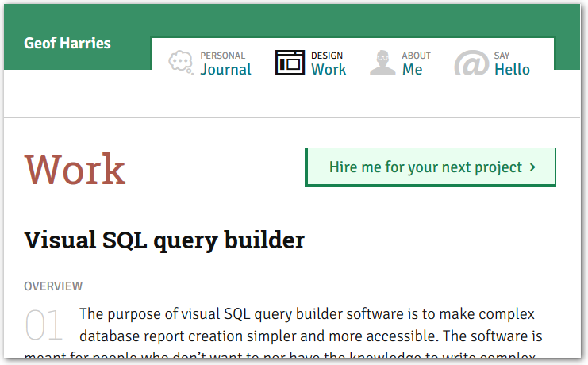Go to the Me navigation tab
This screenshot has width=588, height=365.
click(413, 70)
